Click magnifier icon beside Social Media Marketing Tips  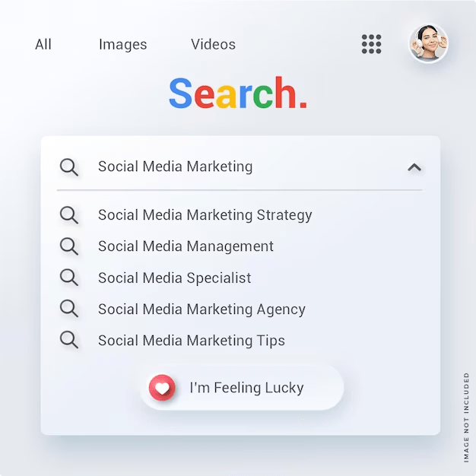[69, 339]
